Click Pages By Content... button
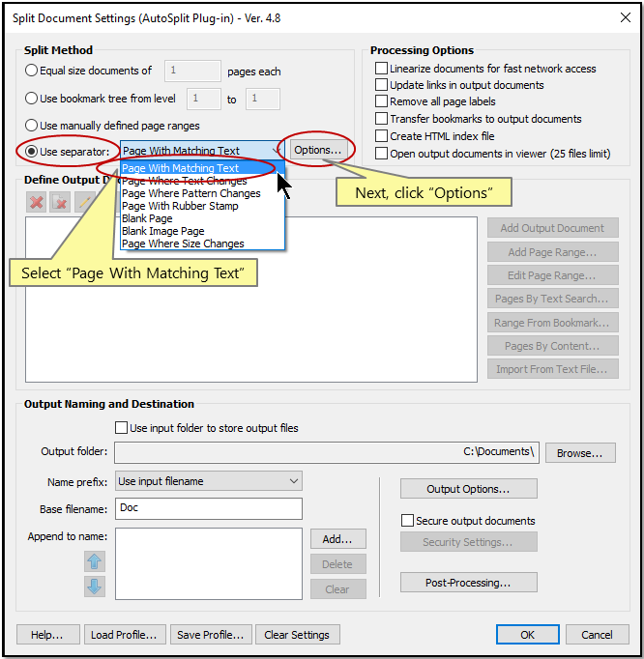Image resolution: width=644 pixels, height=659 pixels. click(x=553, y=346)
